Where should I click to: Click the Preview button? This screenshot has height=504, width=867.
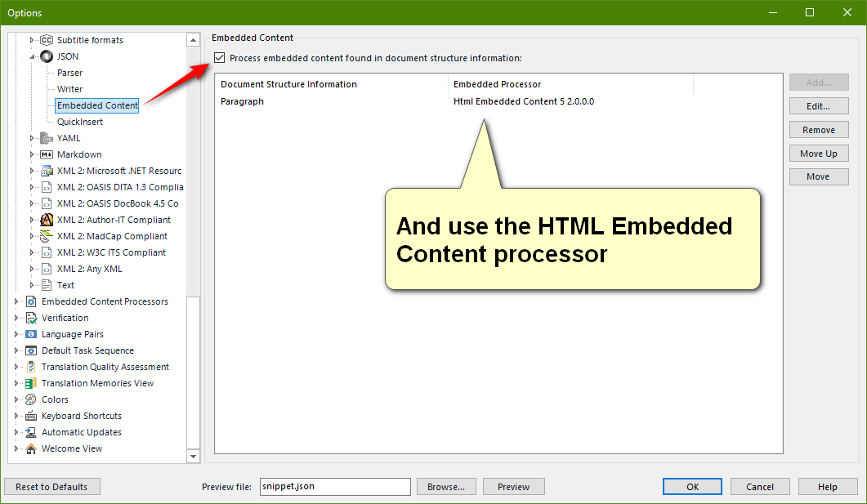(514, 487)
